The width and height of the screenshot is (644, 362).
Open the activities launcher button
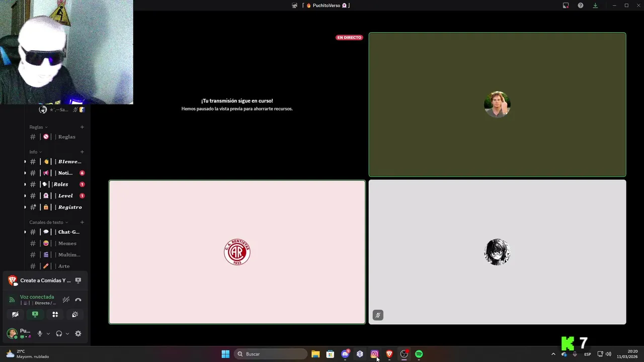55,314
